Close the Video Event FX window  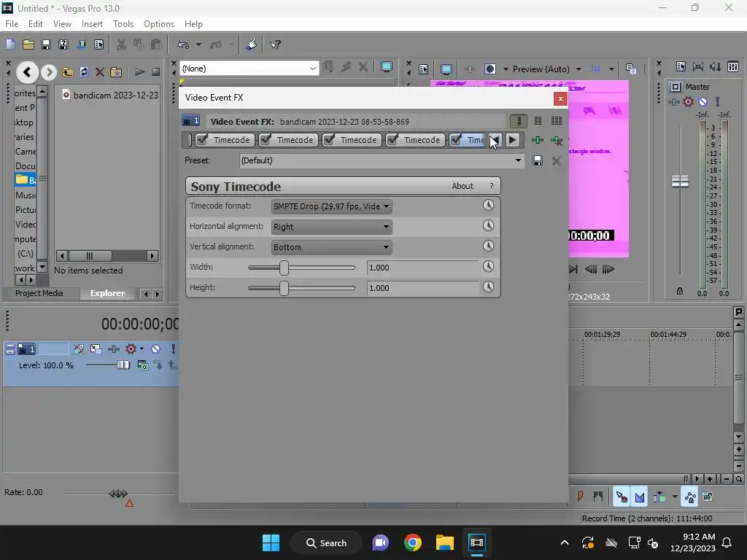560,98
